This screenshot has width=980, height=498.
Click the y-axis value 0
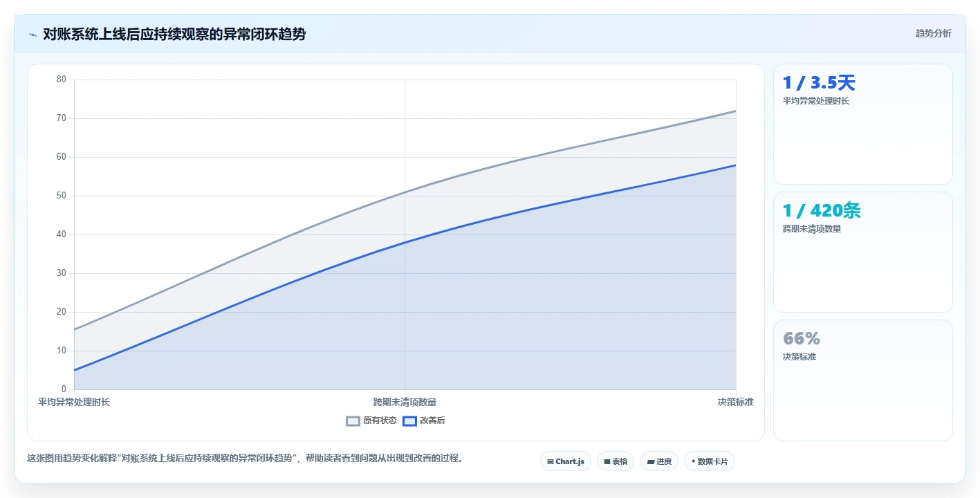coord(64,389)
